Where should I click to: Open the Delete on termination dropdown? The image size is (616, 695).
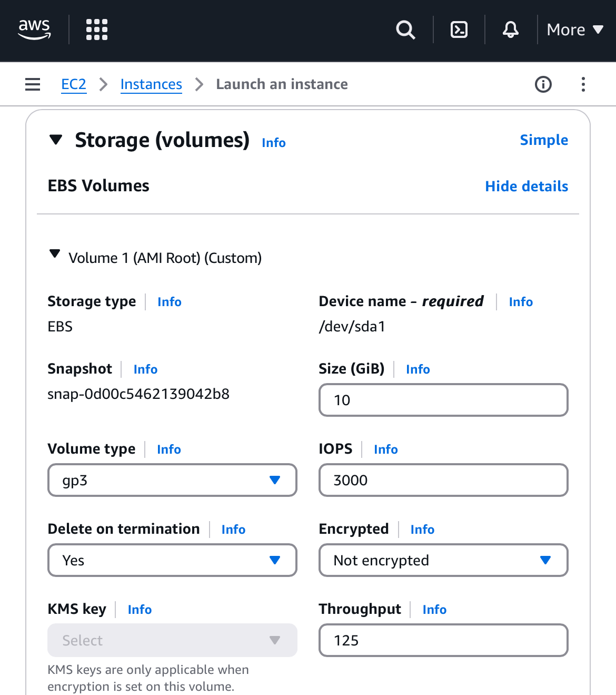pos(172,560)
